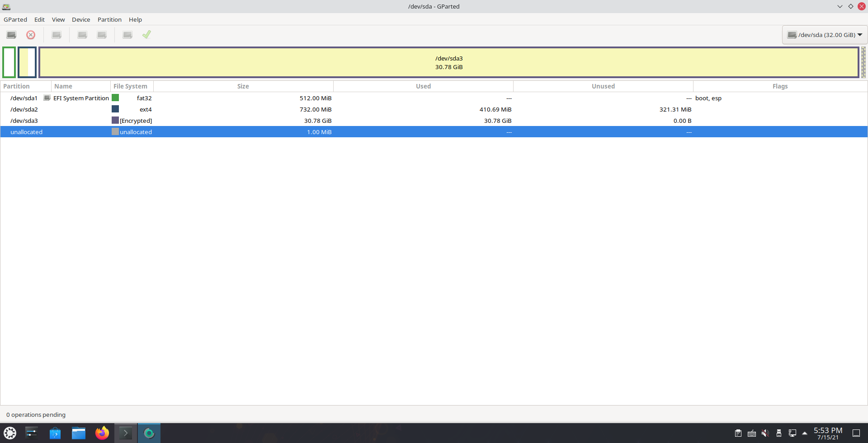Click the dark blue ext4 color swatch
The height and width of the screenshot is (443, 868).
pos(115,109)
